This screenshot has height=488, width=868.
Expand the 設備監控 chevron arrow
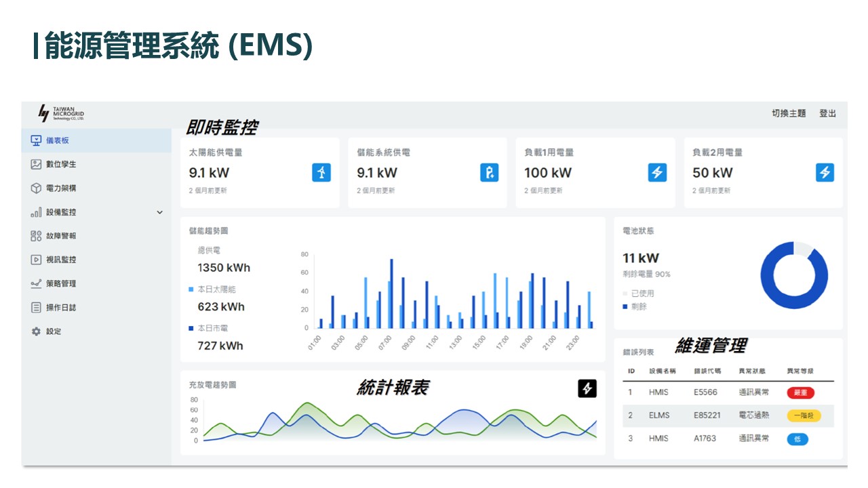tap(160, 212)
